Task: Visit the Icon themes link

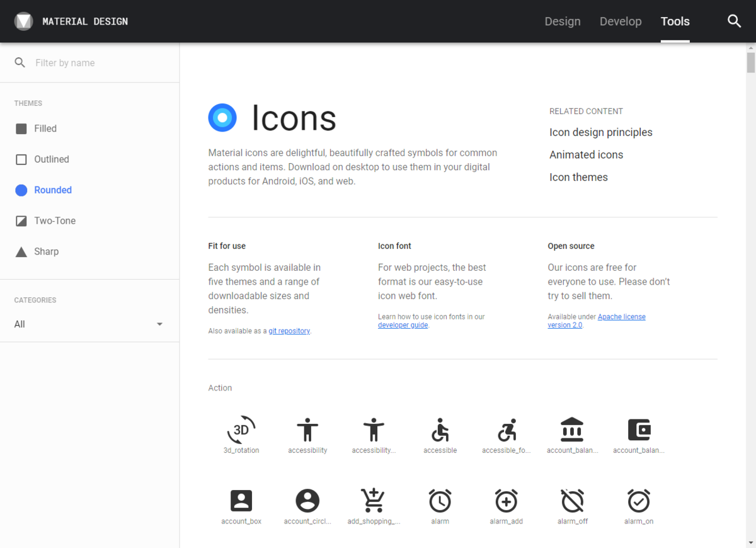Action: 578,178
